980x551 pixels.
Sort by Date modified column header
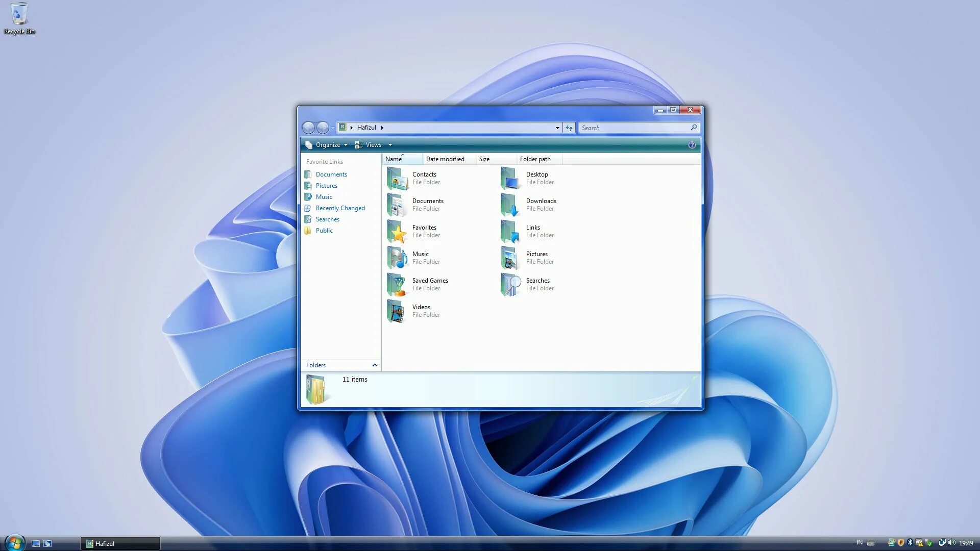point(445,159)
